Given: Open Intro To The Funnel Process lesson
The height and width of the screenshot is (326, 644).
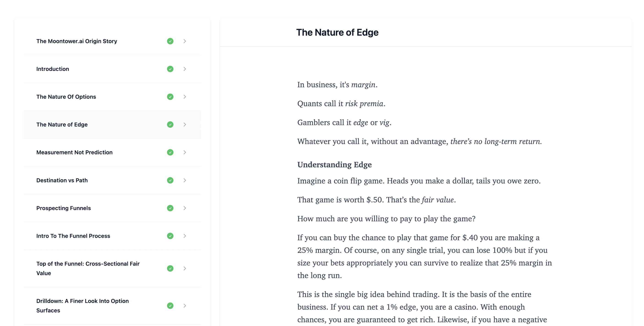Looking at the screenshot, I should [73, 236].
